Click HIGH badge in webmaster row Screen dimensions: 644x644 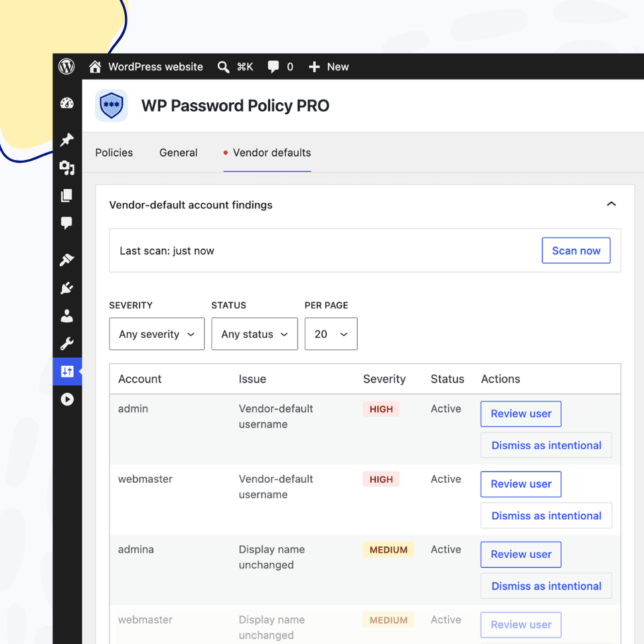tap(381, 479)
